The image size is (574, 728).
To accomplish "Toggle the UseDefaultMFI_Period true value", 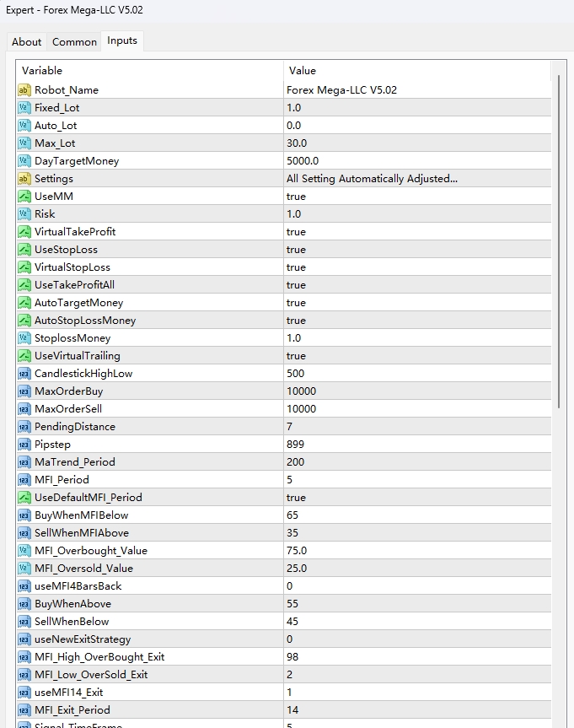I will [296, 497].
